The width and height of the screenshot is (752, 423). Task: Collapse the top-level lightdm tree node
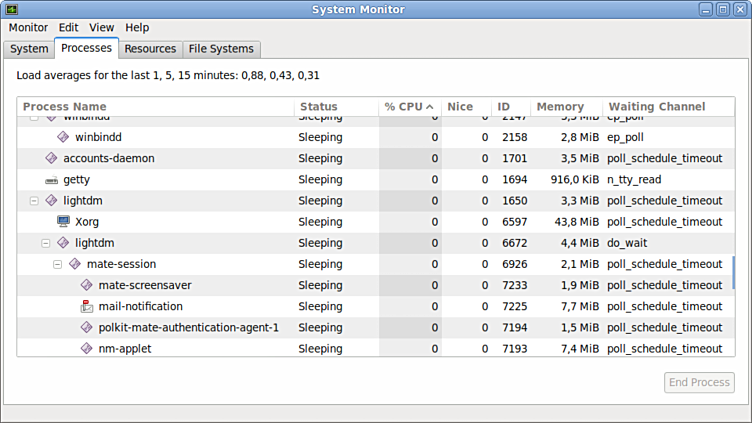[34, 201]
